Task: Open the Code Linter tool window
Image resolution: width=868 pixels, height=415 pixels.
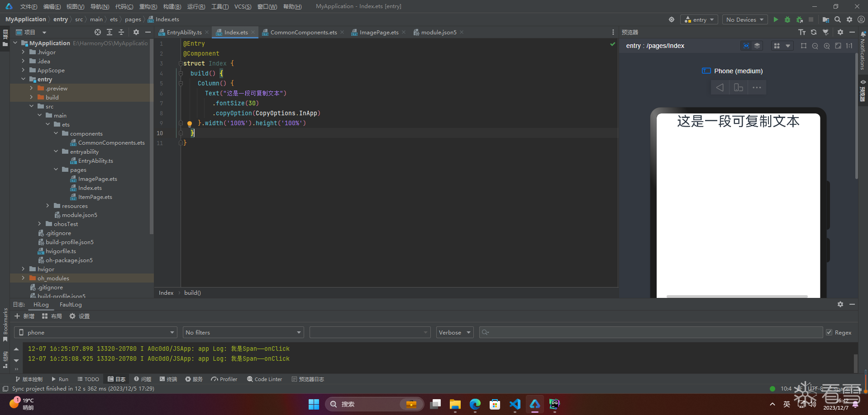Action: coord(264,379)
